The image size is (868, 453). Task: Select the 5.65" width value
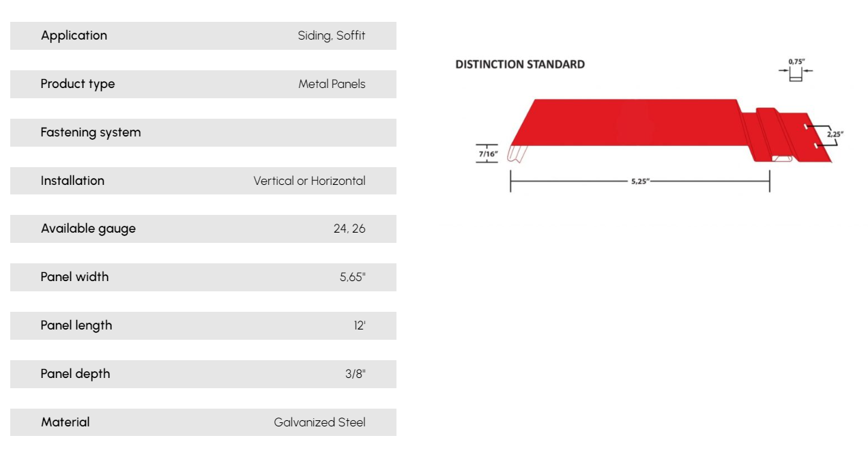353,277
